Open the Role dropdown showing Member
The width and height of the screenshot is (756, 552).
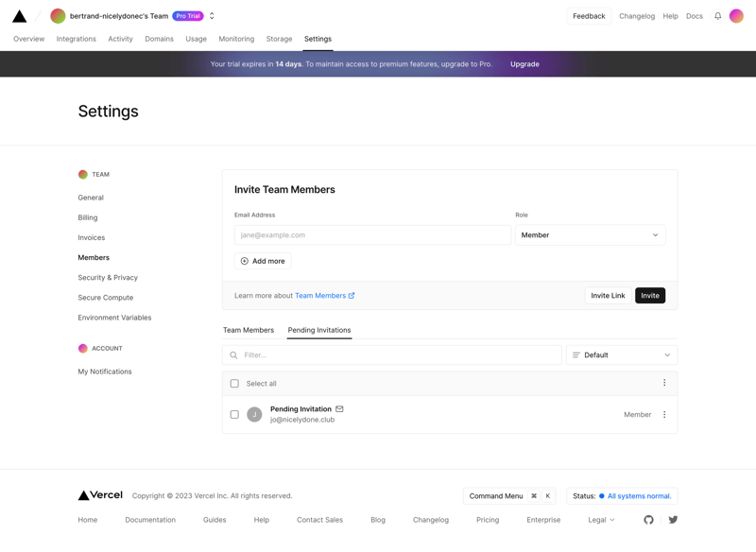(589, 234)
